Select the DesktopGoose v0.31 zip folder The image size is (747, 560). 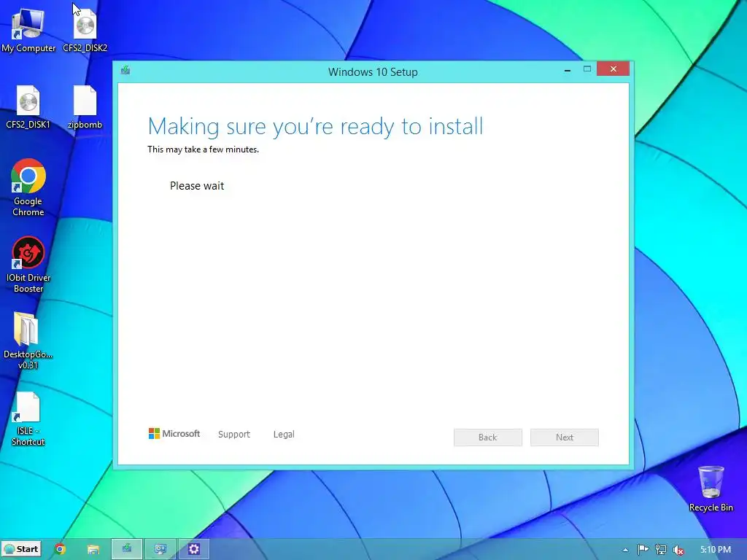(28, 341)
